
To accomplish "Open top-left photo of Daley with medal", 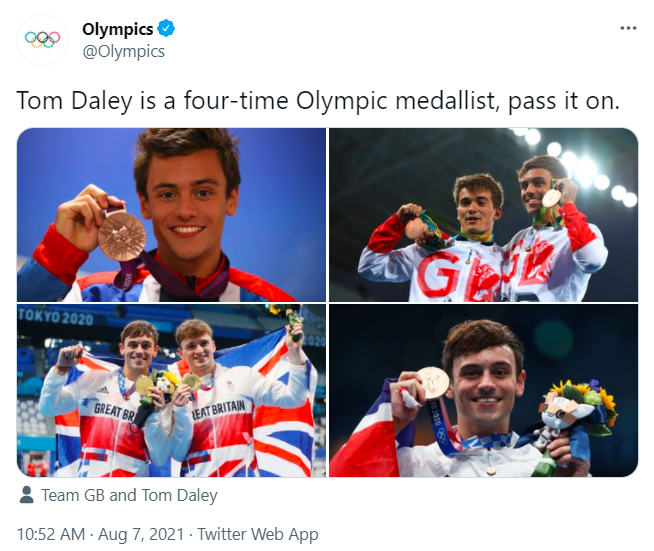I will click(x=171, y=214).
